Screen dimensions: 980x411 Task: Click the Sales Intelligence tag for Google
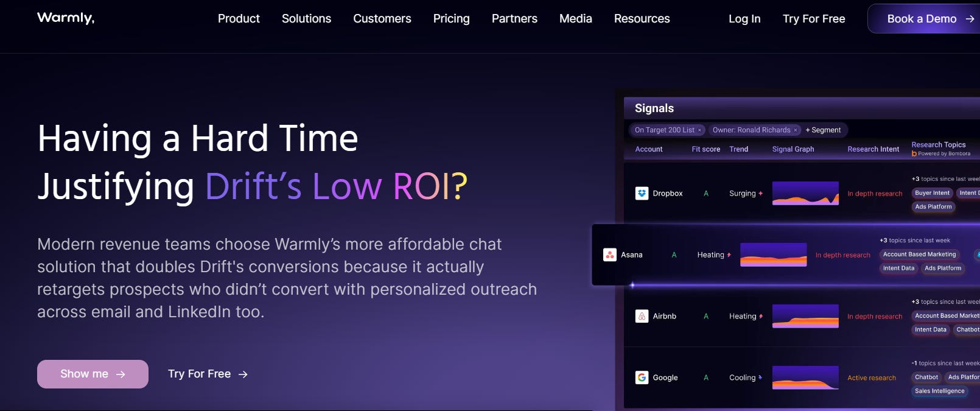click(x=940, y=392)
